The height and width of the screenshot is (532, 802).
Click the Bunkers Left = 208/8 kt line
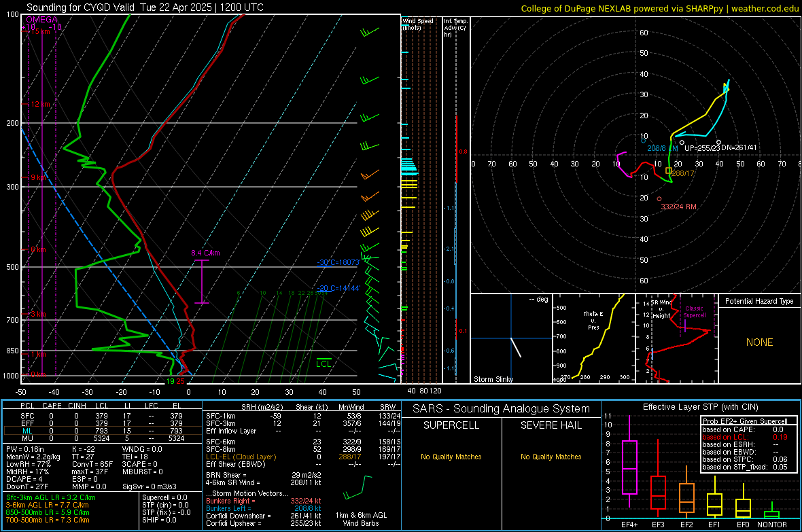(x=264, y=508)
